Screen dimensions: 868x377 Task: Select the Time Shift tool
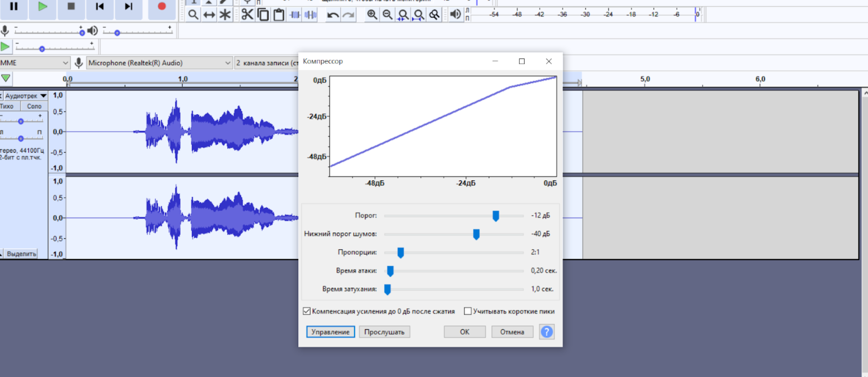209,15
